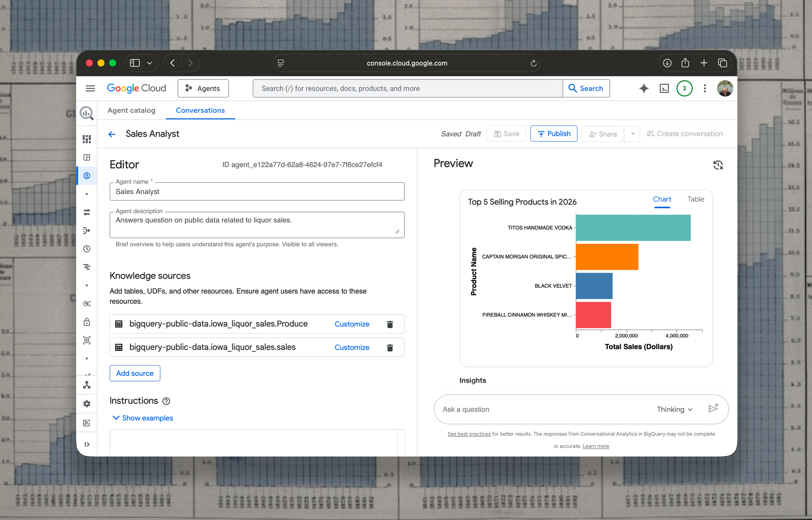Go back using the blue arrow beside Sales Analyst
The width and height of the screenshot is (812, 520).
[112, 134]
